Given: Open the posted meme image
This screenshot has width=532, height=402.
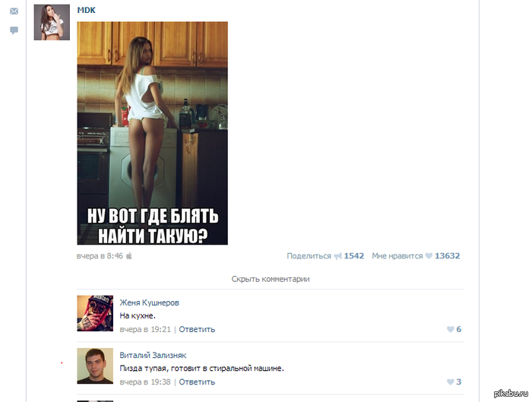Looking at the screenshot, I should point(152,133).
